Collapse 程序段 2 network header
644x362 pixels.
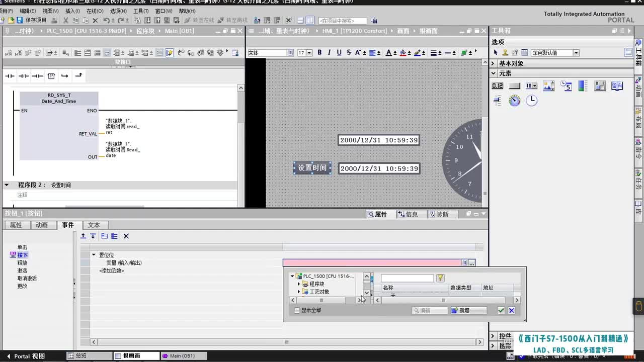tap(7, 185)
